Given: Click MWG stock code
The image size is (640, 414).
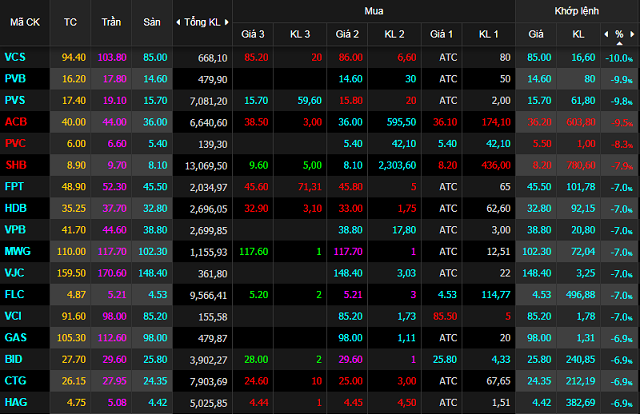Looking at the screenshot, I should click(x=18, y=252).
